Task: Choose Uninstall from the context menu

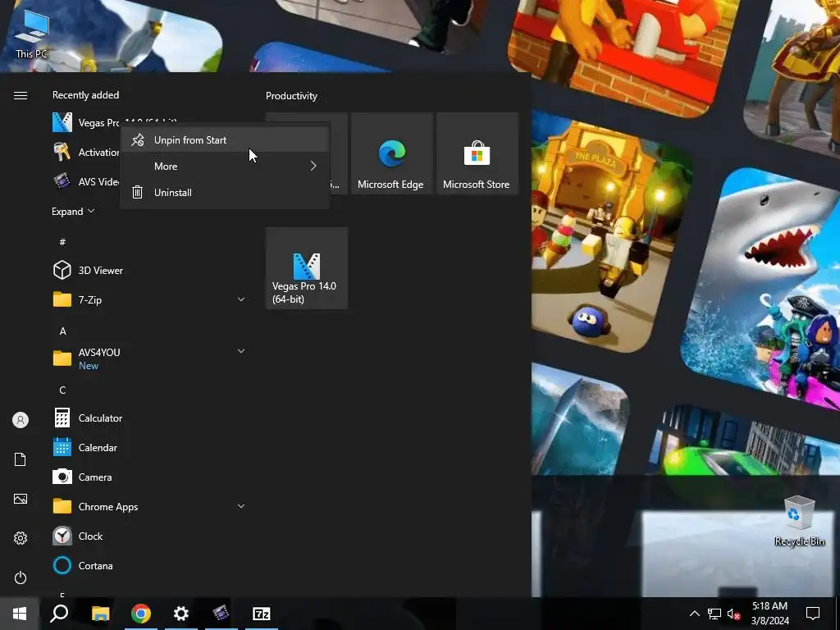Action: 225,192
